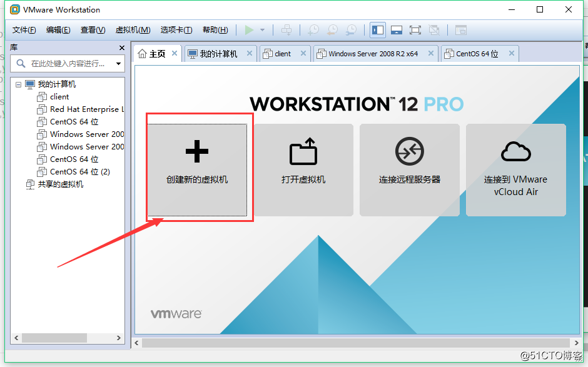
Task: Click the magnifier icon in library search
Action: point(21,63)
